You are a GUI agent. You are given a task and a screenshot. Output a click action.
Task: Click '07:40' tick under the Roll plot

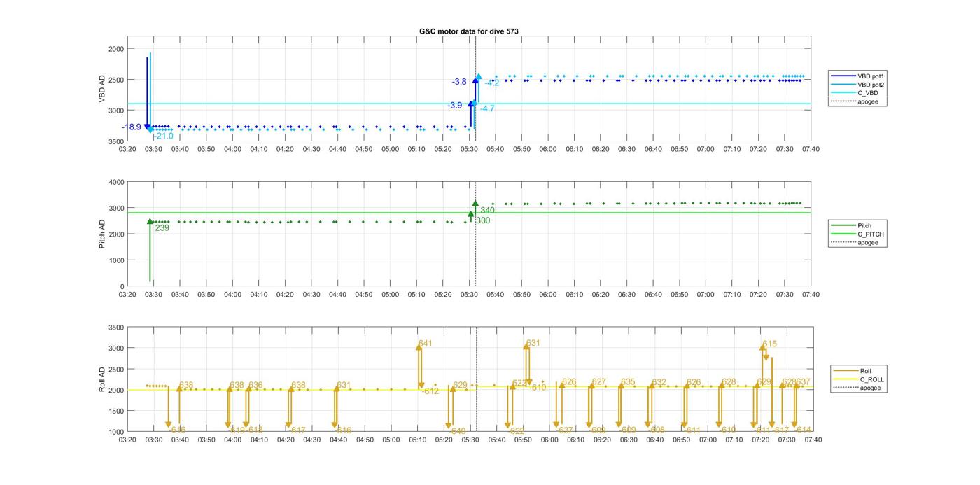tap(813, 440)
